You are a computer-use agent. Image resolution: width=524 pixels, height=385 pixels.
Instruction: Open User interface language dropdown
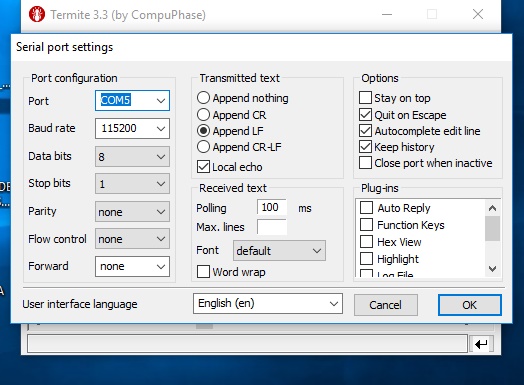tap(268, 303)
